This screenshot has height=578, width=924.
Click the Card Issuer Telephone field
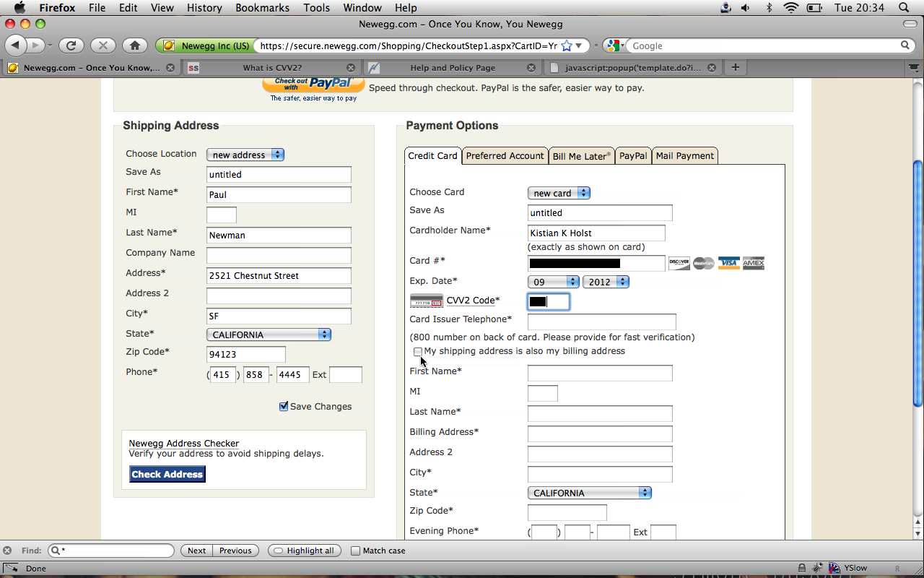coord(602,322)
